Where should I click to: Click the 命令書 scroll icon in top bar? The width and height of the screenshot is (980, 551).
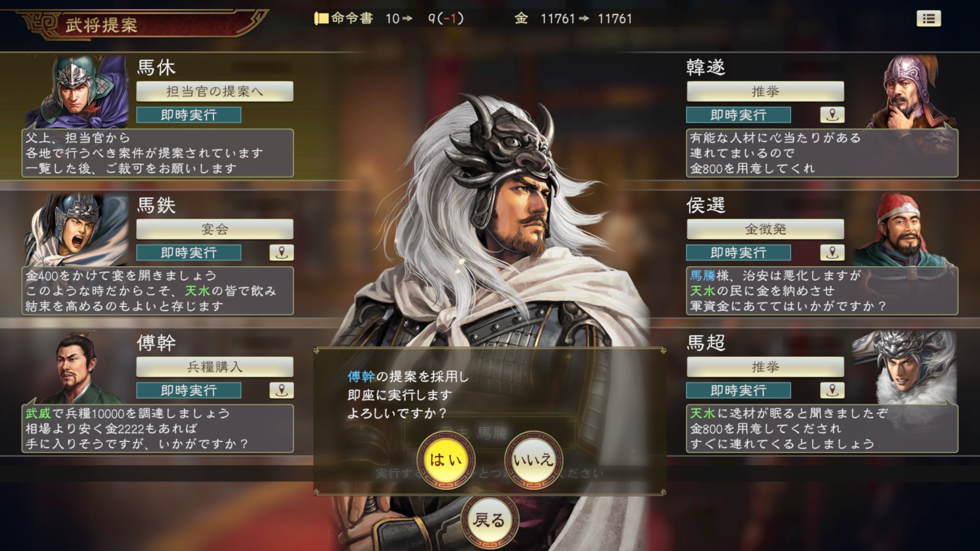[321, 19]
